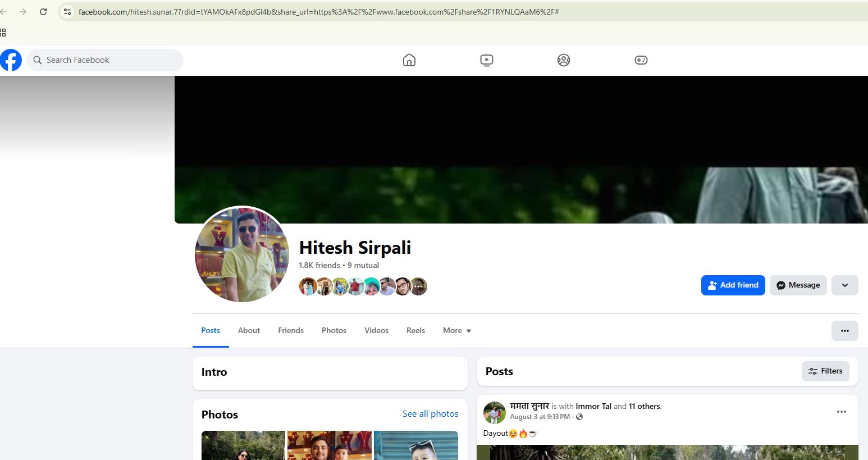Open the cover photo image

pos(521,150)
